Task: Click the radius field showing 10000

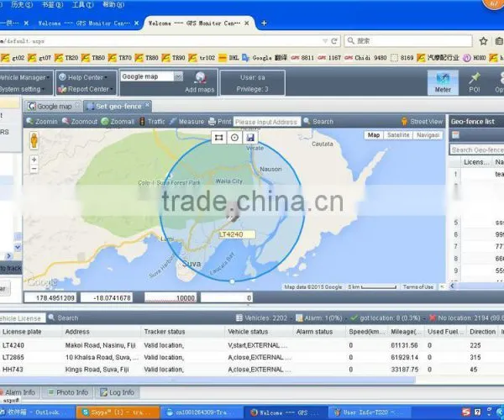Action: coord(171,298)
